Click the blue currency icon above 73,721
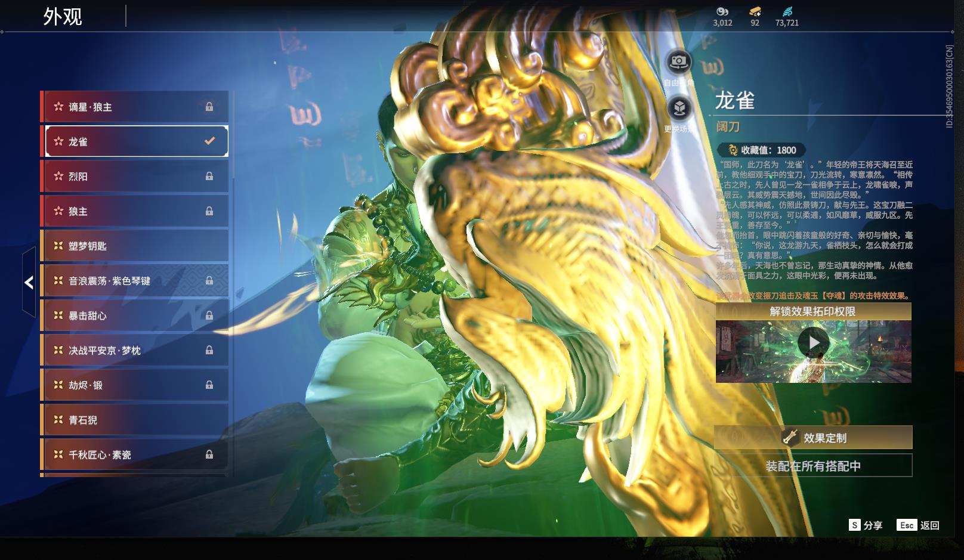 click(787, 11)
